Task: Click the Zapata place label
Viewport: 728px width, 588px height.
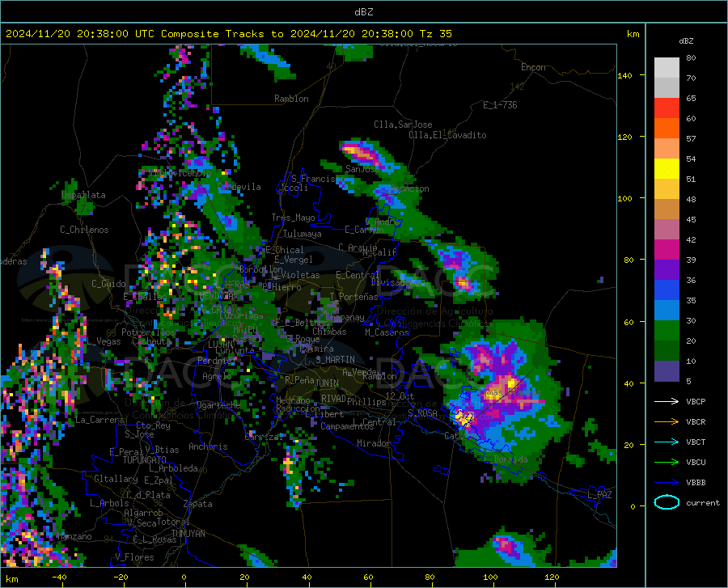Action: click(x=198, y=504)
